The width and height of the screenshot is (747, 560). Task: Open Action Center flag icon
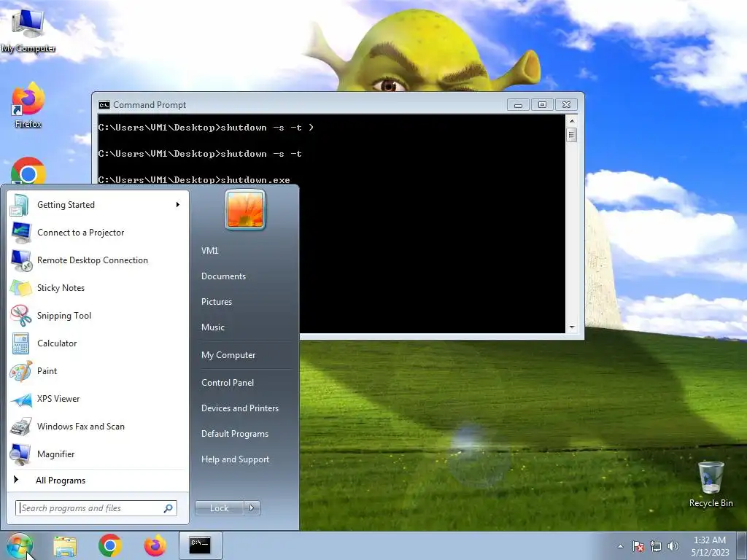pos(638,546)
